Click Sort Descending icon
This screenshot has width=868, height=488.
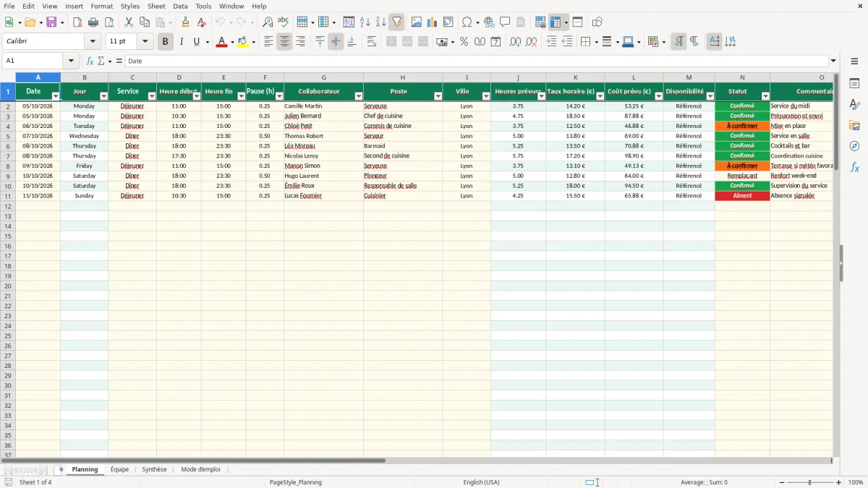pyautogui.click(x=381, y=22)
